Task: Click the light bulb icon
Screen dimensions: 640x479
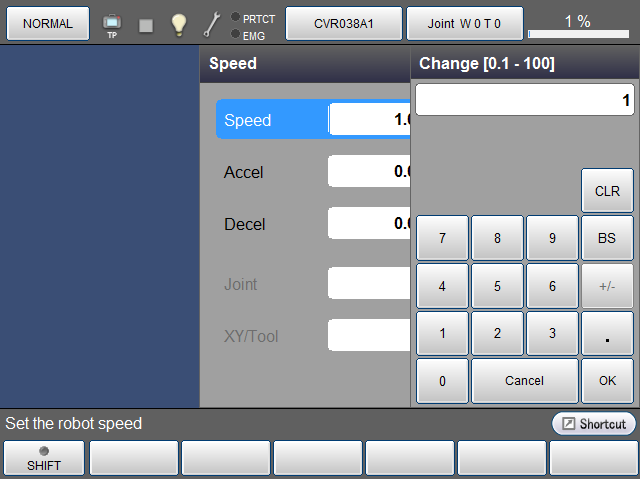Action: pyautogui.click(x=179, y=24)
